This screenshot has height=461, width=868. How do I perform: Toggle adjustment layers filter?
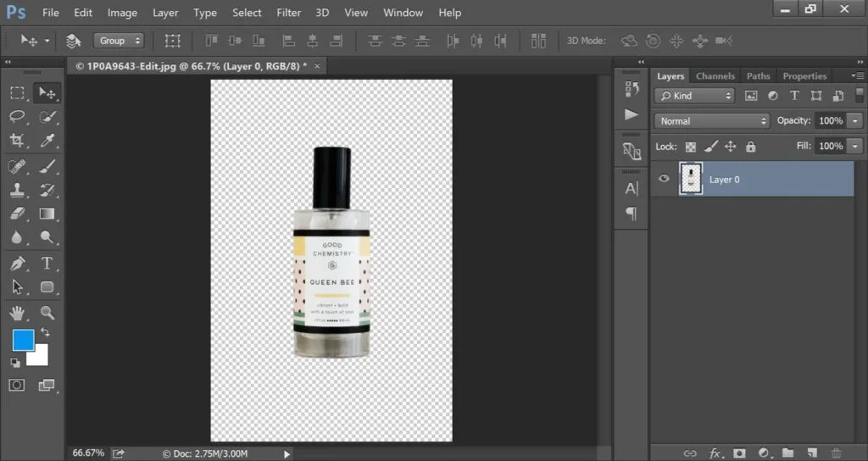tap(773, 96)
